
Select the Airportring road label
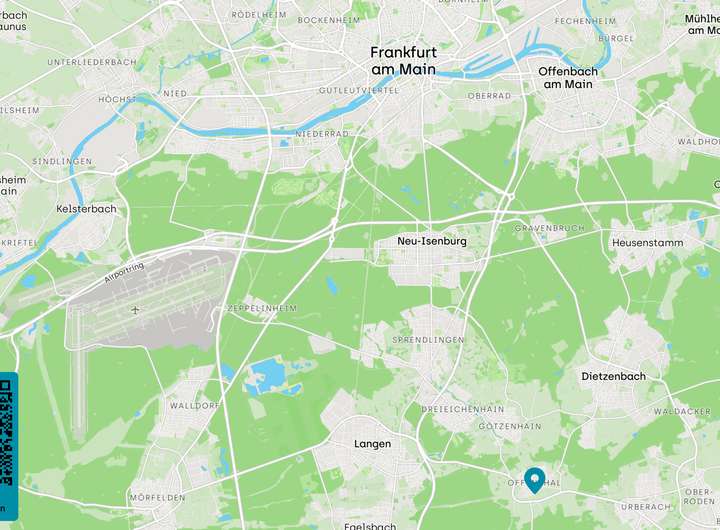point(124,272)
